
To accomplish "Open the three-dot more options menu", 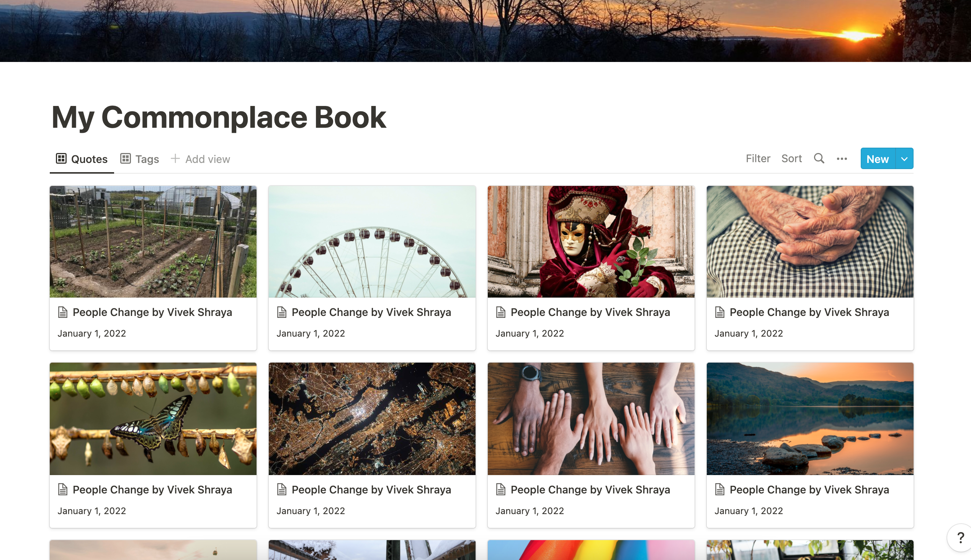I will 842,159.
